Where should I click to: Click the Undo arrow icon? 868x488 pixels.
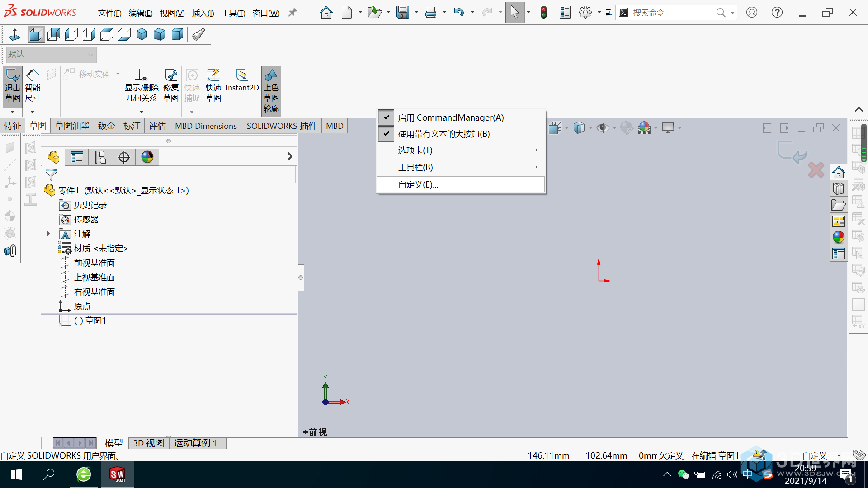tap(459, 12)
